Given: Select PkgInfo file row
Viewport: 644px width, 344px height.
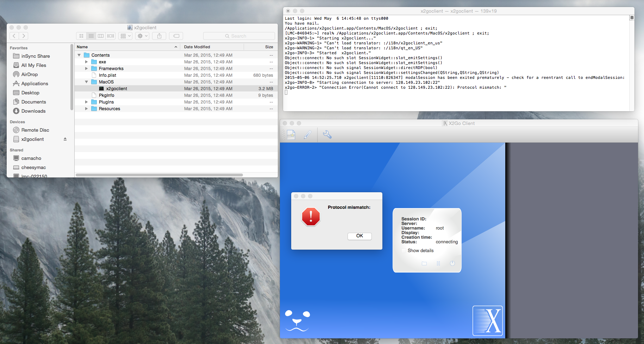Looking at the screenshot, I should click(176, 95).
